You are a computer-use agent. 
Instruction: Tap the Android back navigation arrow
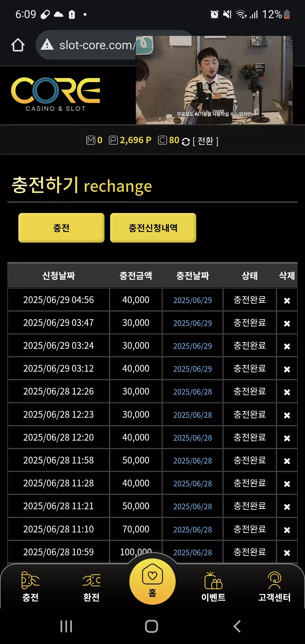coord(237,626)
